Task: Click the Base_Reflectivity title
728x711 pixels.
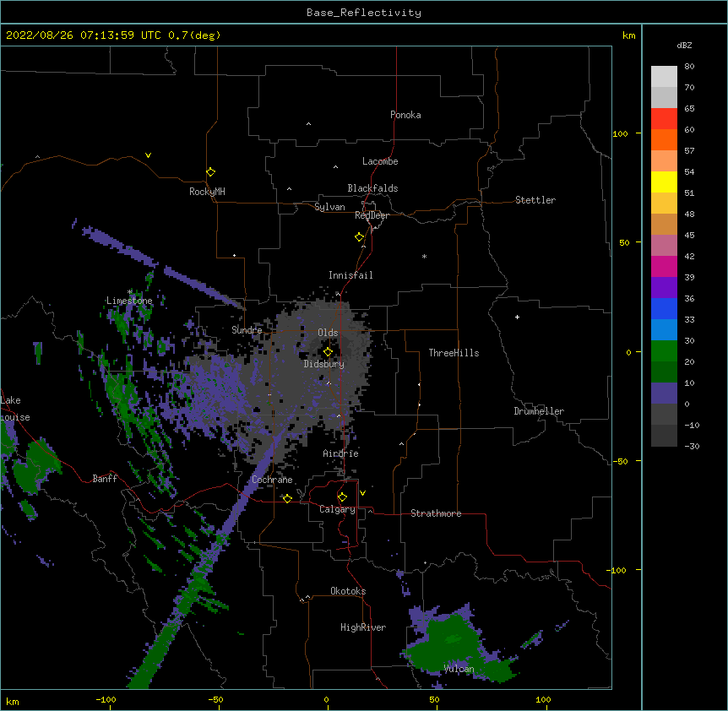Action: (364, 13)
